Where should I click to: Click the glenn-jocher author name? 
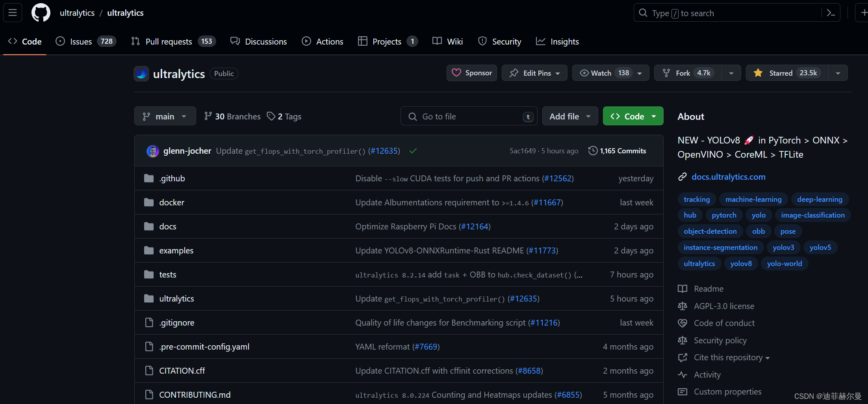[x=187, y=151]
